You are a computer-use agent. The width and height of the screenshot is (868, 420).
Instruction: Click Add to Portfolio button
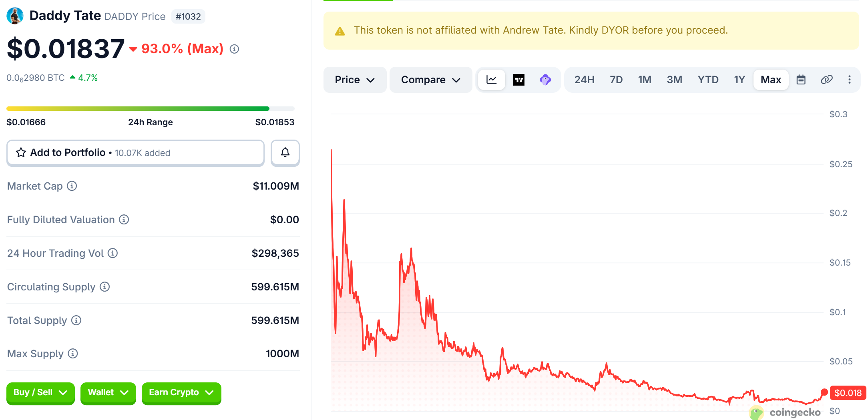[x=135, y=152]
